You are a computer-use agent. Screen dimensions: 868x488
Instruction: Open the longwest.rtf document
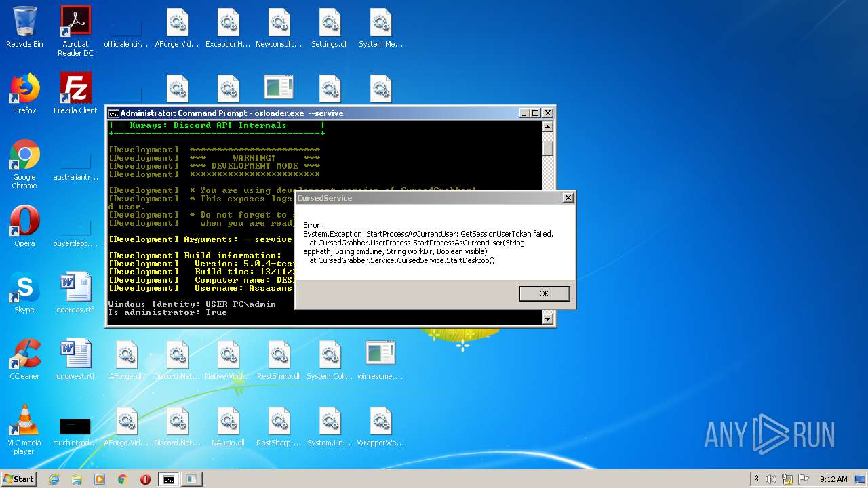pyautogui.click(x=75, y=360)
